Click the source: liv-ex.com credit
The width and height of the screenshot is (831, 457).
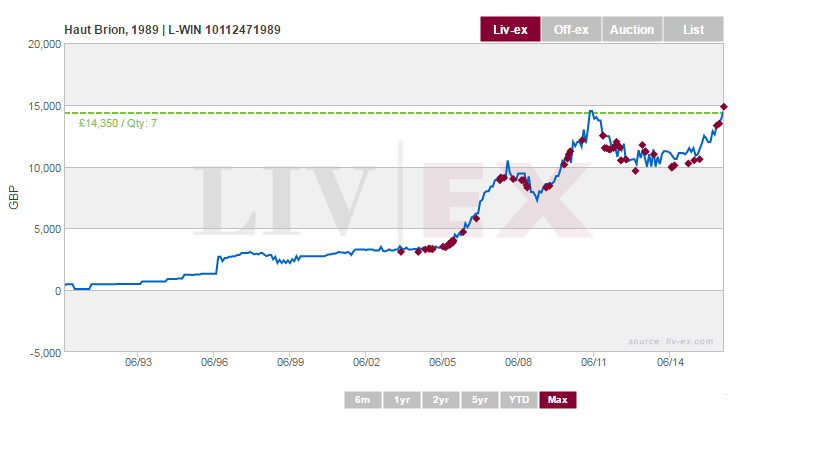[670, 341]
